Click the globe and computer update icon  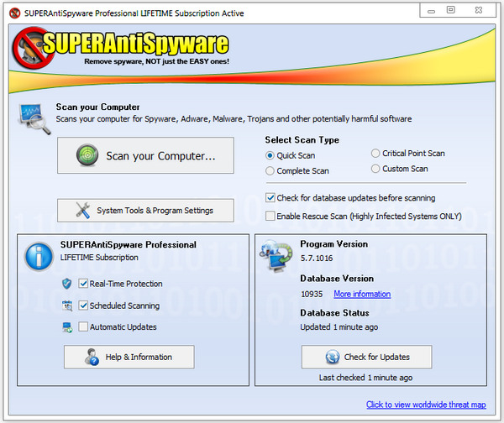(276, 256)
